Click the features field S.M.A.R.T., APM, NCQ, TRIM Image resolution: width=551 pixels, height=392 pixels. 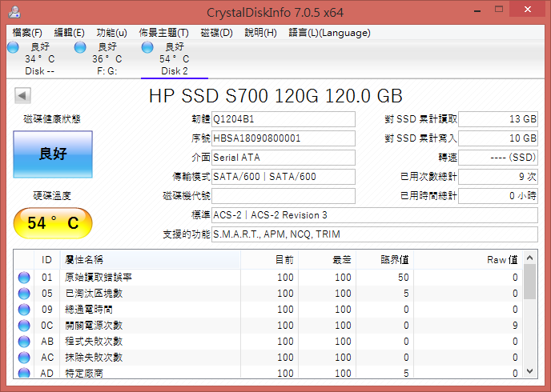tap(375, 234)
